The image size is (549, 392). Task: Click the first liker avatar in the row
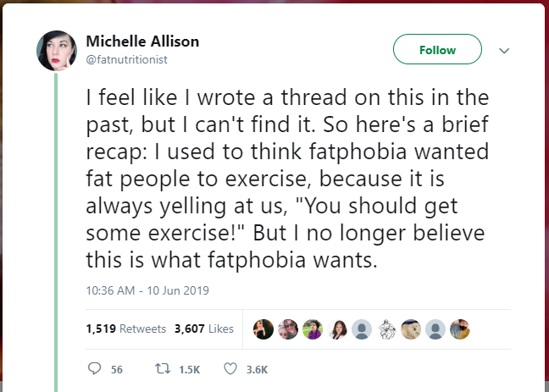click(263, 329)
